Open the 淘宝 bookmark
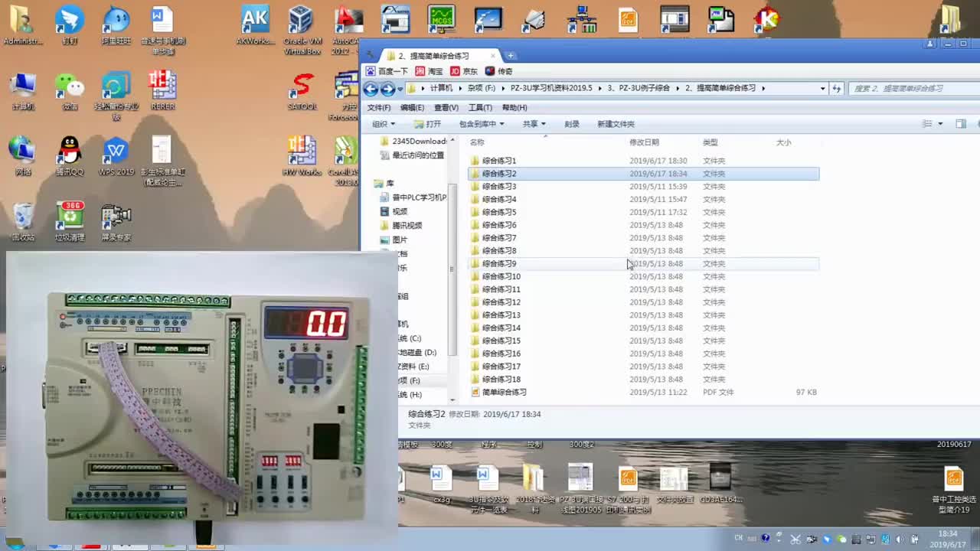 (x=430, y=71)
